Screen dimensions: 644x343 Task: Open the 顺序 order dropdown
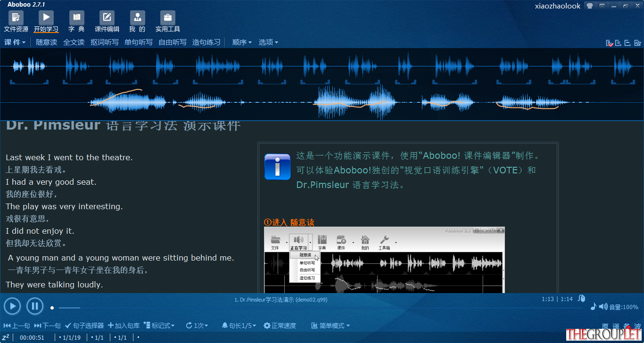tap(242, 42)
